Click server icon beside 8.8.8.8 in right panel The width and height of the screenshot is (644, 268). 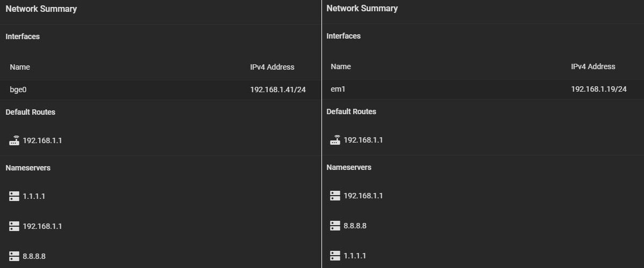click(335, 226)
